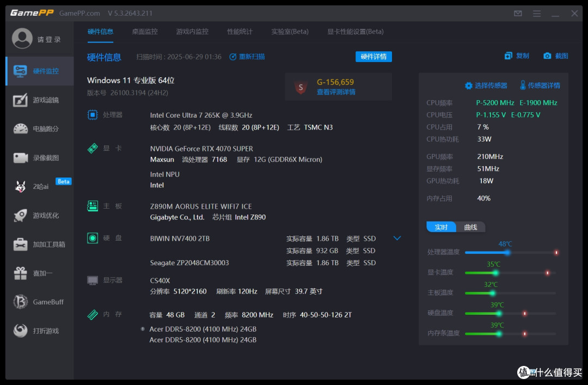588x385 pixels.
Task: Select the 硬件信息 tab
Action: pos(100,32)
